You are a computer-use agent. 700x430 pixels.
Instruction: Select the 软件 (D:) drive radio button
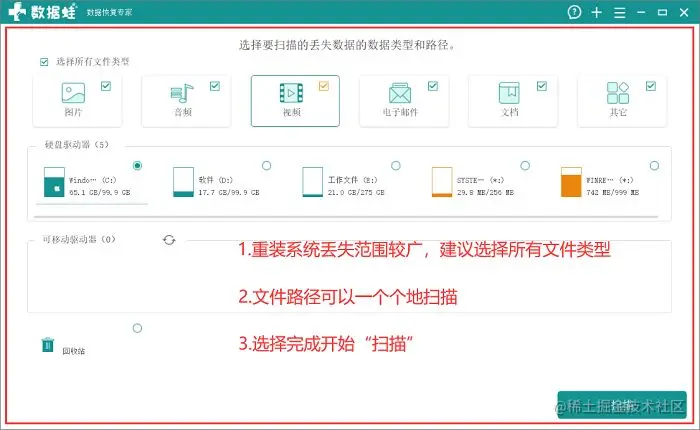coord(267,166)
